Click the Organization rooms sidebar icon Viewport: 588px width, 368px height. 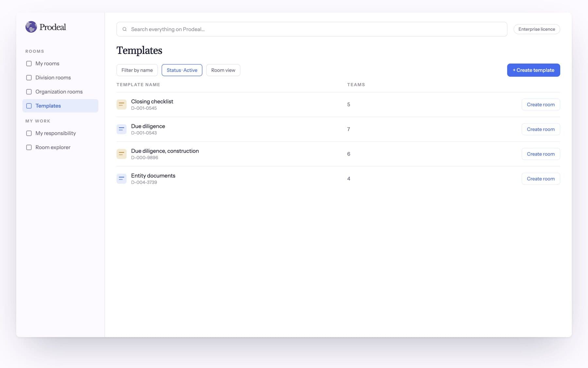[x=29, y=92]
